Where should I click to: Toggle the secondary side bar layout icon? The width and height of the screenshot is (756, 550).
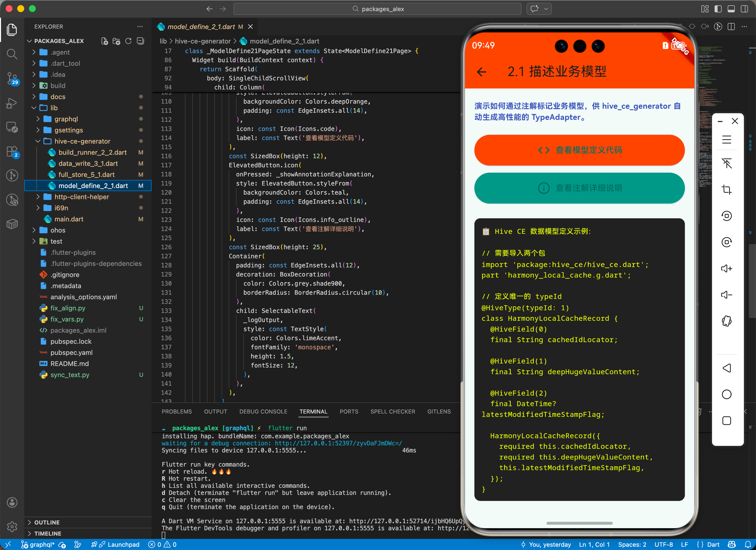click(x=744, y=9)
